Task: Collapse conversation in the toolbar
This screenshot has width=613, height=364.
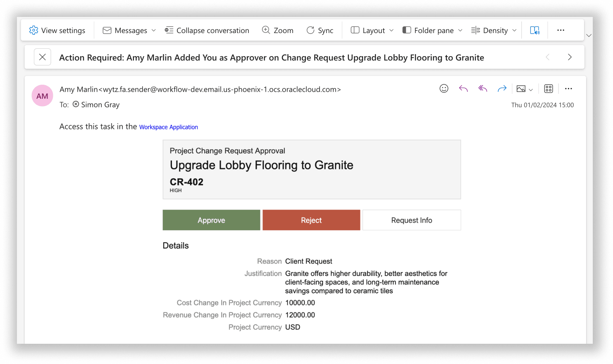Action: tap(207, 30)
